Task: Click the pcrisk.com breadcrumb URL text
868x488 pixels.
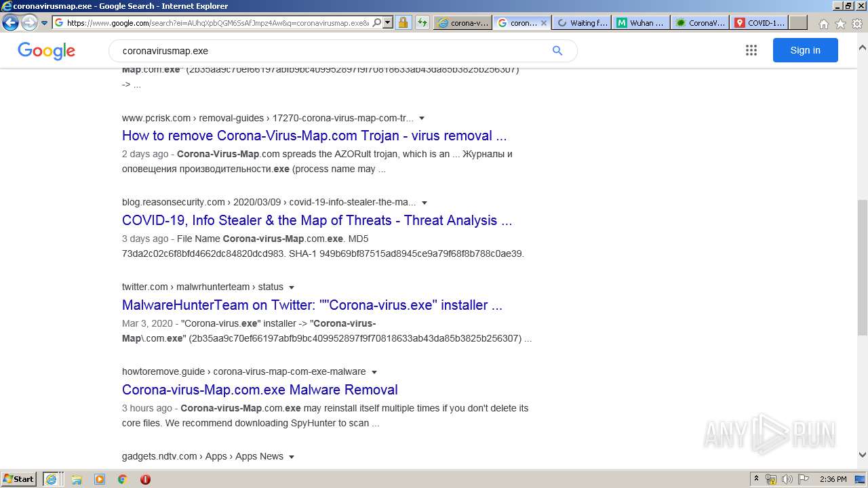Action: [268, 118]
